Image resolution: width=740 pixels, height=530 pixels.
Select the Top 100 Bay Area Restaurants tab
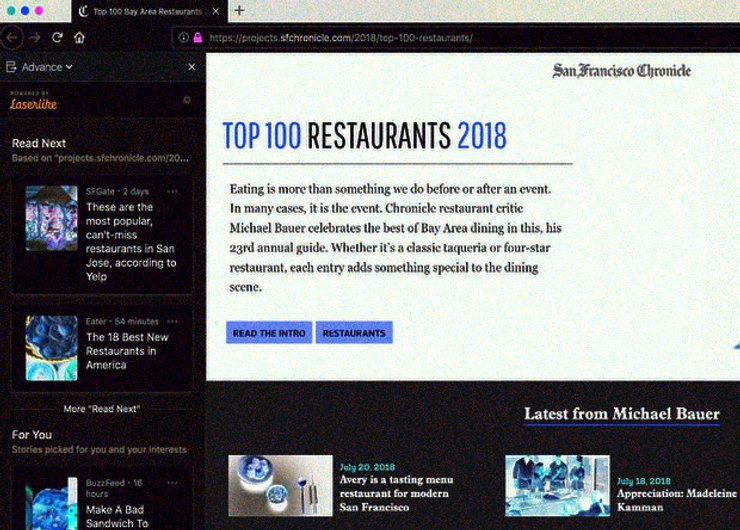(145, 12)
